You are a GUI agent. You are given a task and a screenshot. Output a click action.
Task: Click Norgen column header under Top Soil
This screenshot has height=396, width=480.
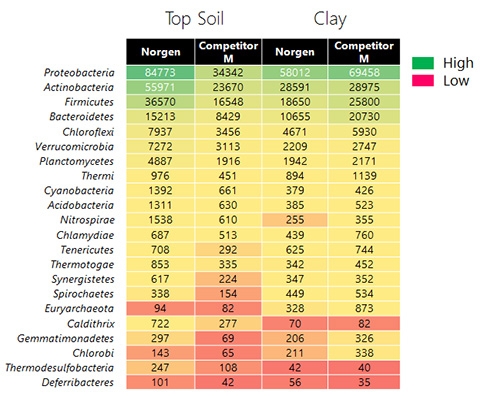tap(160, 52)
